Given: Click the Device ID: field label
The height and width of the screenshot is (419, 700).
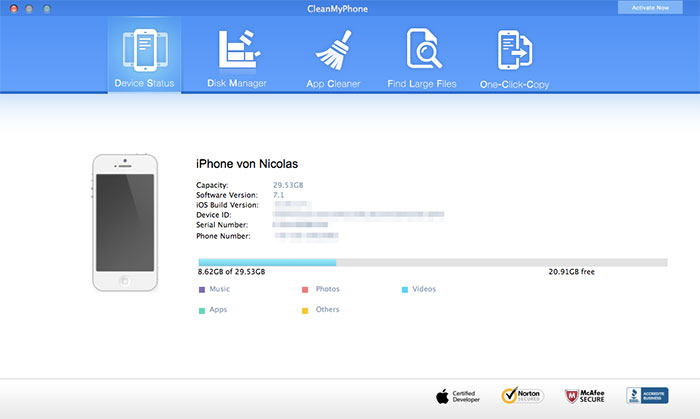Looking at the screenshot, I should 214,215.
